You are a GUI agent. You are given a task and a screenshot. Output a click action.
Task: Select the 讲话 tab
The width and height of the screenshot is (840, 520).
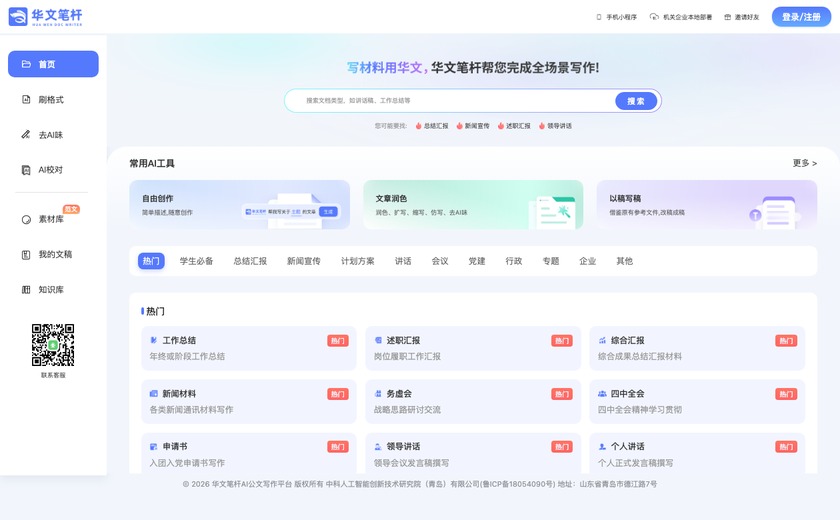403,261
